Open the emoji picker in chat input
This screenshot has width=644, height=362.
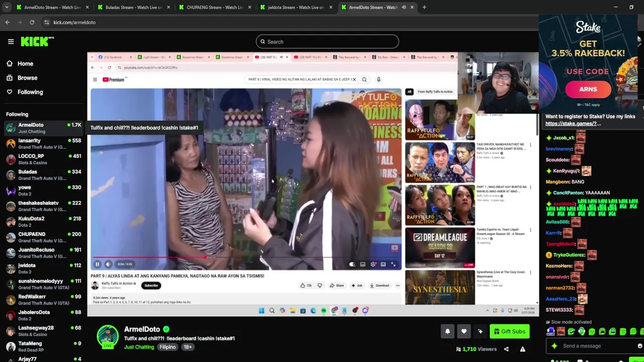(x=639, y=346)
